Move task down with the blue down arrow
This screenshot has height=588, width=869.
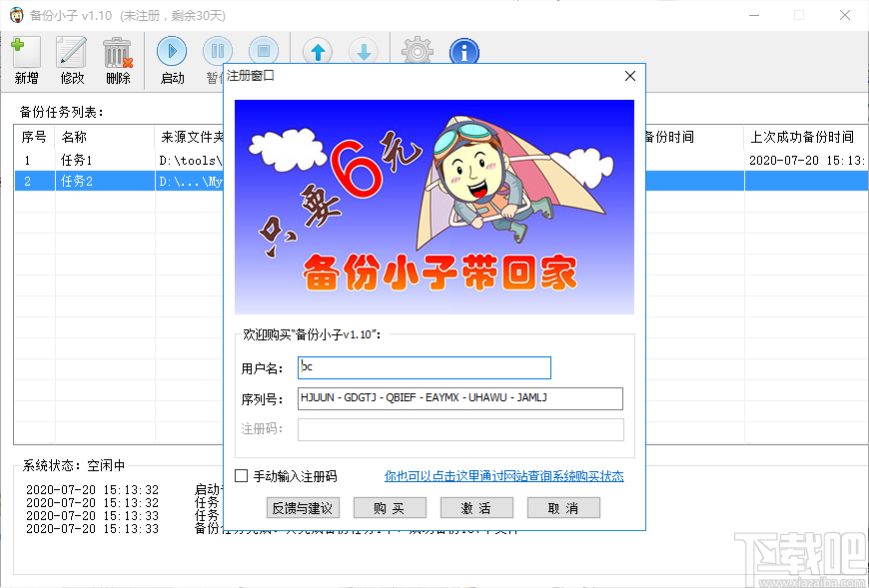pos(363,50)
